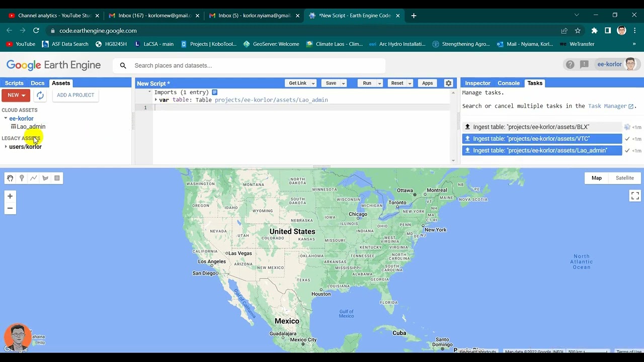Expand the var table import entry

pos(156,100)
